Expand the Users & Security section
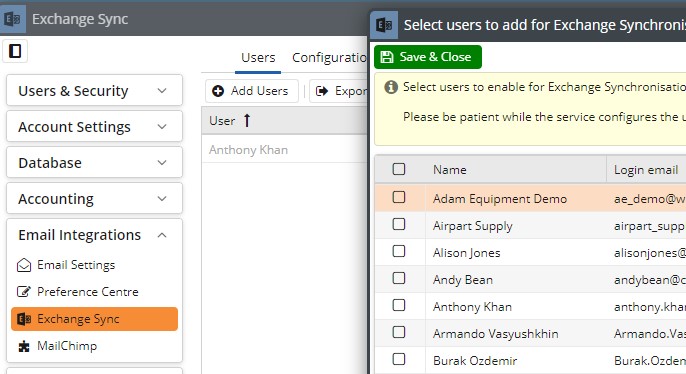This screenshot has width=686, height=374. click(x=94, y=91)
